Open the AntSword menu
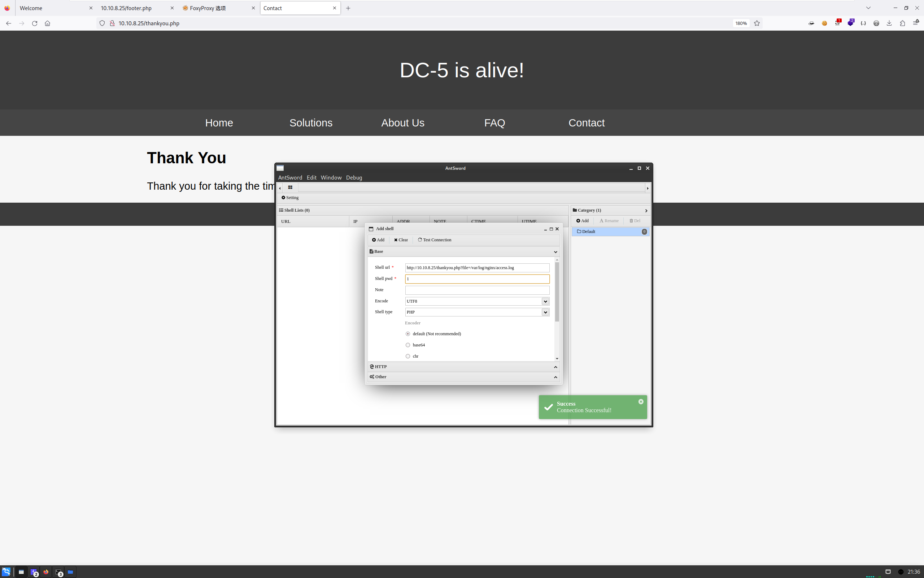Image resolution: width=924 pixels, height=578 pixels. coord(290,178)
